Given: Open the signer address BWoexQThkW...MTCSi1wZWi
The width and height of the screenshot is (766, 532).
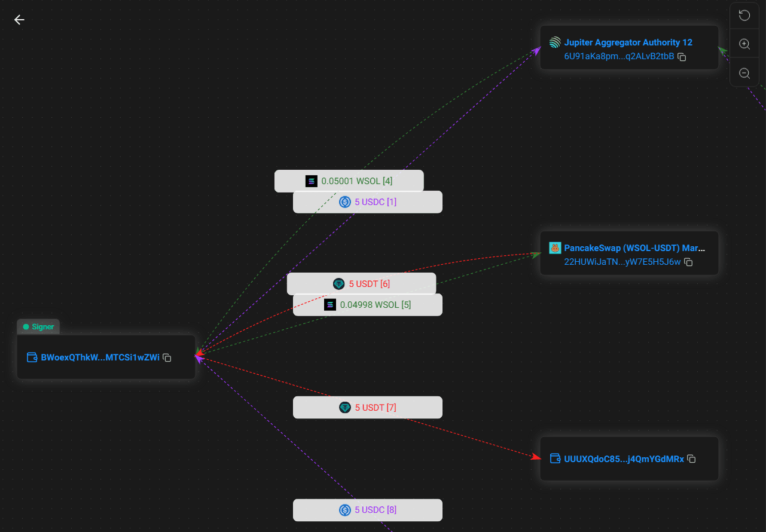Looking at the screenshot, I should coord(100,357).
